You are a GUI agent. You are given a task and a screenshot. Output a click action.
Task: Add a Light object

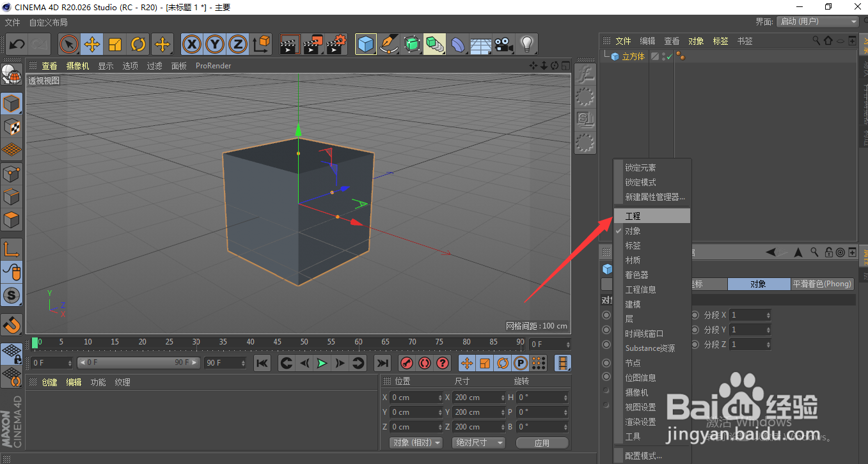pyautogui.click(x=526, y=44)
